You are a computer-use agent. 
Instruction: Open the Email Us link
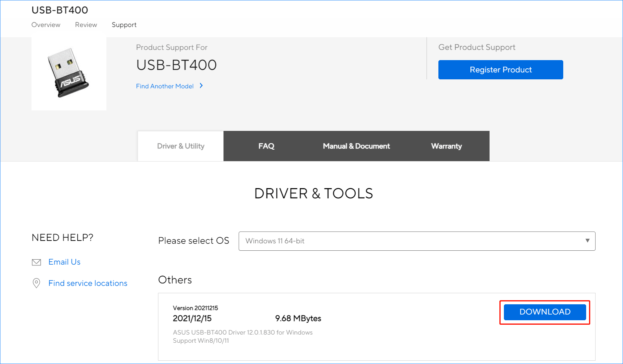click(64, 262)
